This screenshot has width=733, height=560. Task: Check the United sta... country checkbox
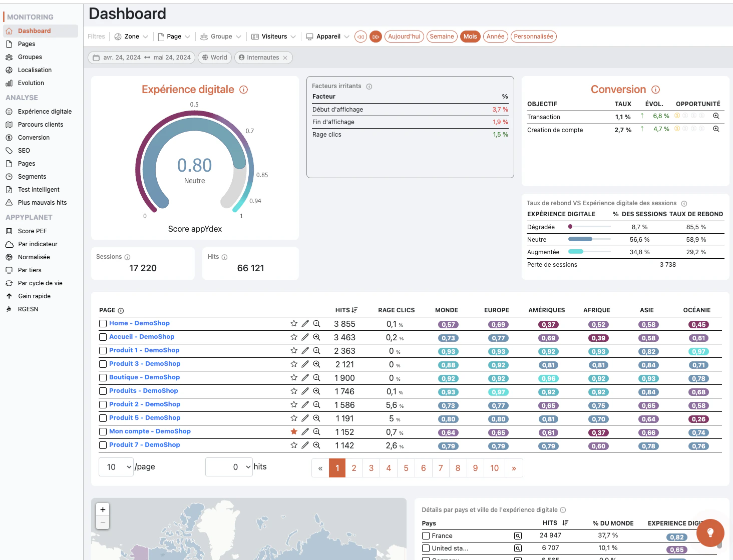426,548
